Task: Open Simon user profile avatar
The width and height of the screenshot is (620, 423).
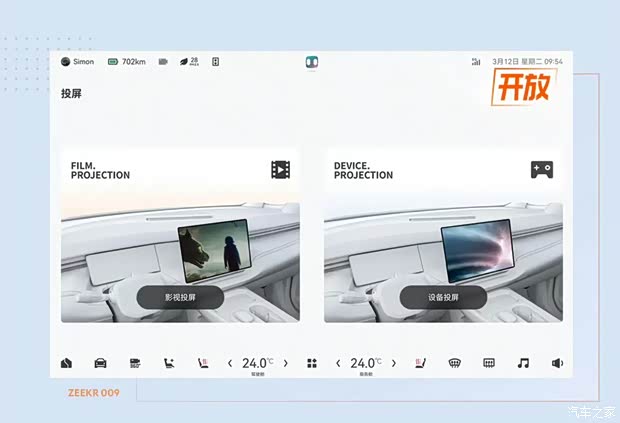Action: [66, 61]
